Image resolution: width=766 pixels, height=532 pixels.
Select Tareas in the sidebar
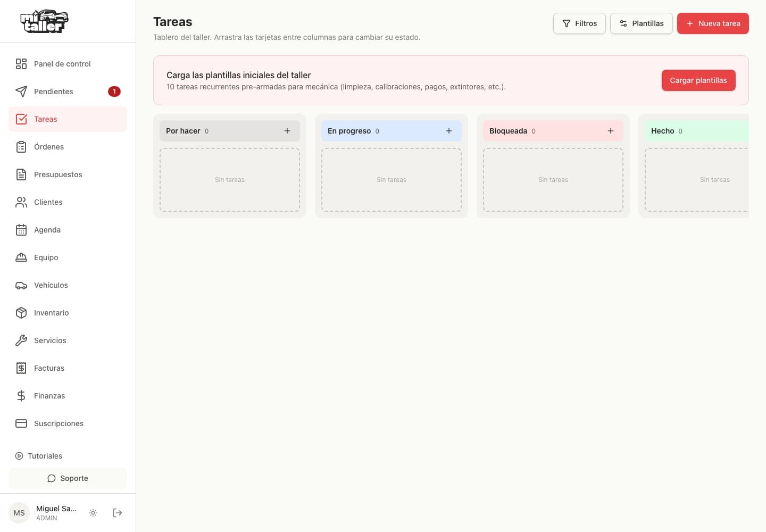click(x=68, y=119)
